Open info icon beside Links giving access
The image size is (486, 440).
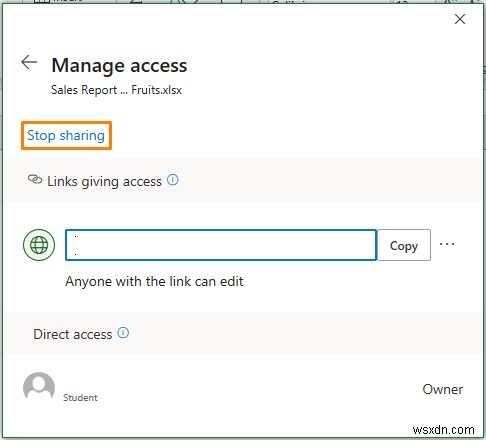click(x=173, y=180)
